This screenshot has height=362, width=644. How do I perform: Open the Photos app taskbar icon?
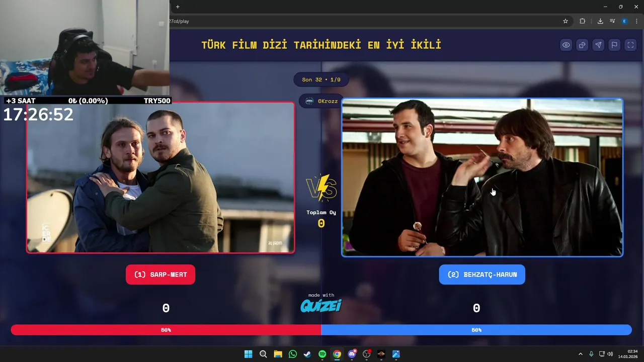click(x=396, y=354)
